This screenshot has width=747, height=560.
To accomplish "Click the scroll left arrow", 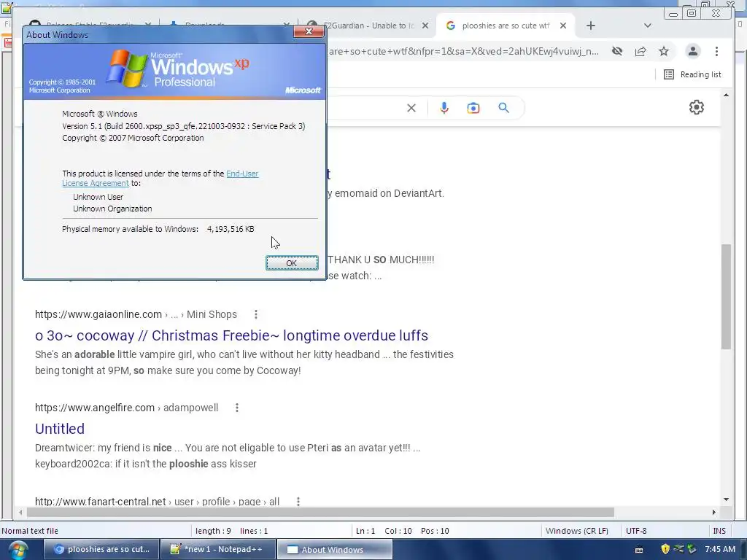I will [x=20, y=513].
